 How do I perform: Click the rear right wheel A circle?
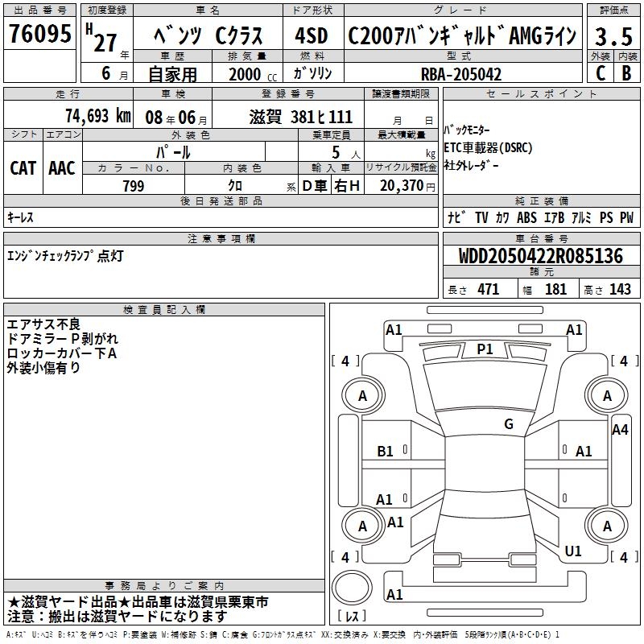click(x=608, y=526)
